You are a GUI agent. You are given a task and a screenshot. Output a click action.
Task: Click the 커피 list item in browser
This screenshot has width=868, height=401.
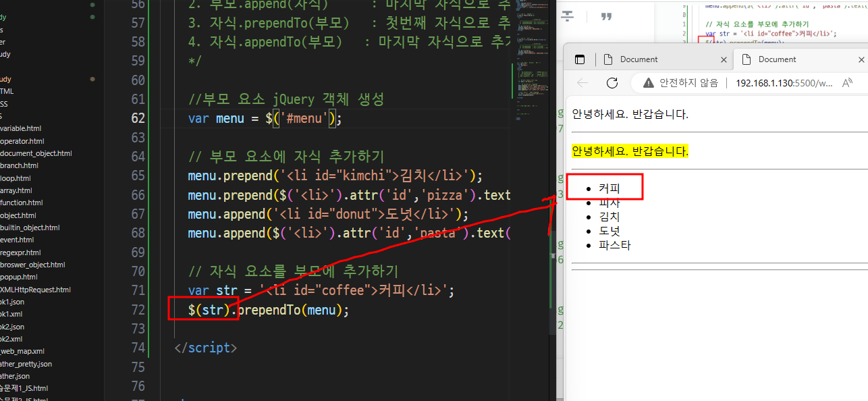pos(609,188)
